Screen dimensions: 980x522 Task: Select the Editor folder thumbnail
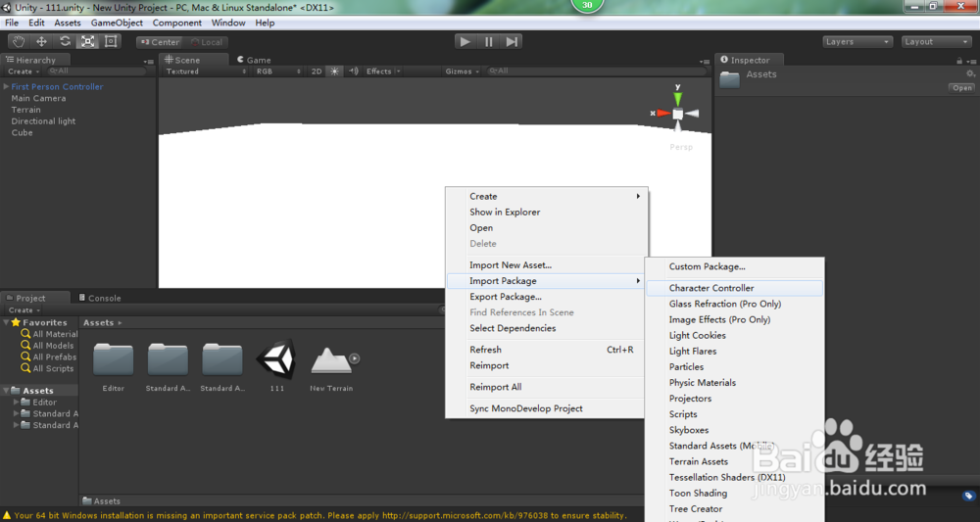click(113, 359)
